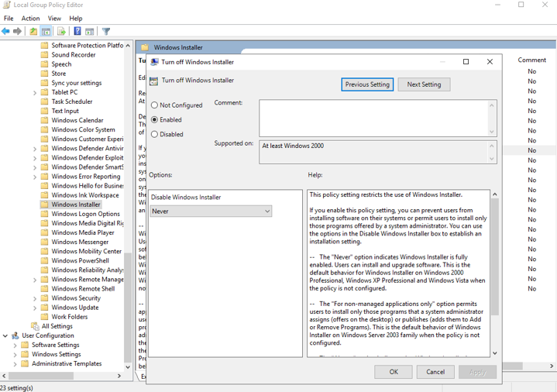
Task: Click the Up one level folder icon
Action: [x=33, y=32]
